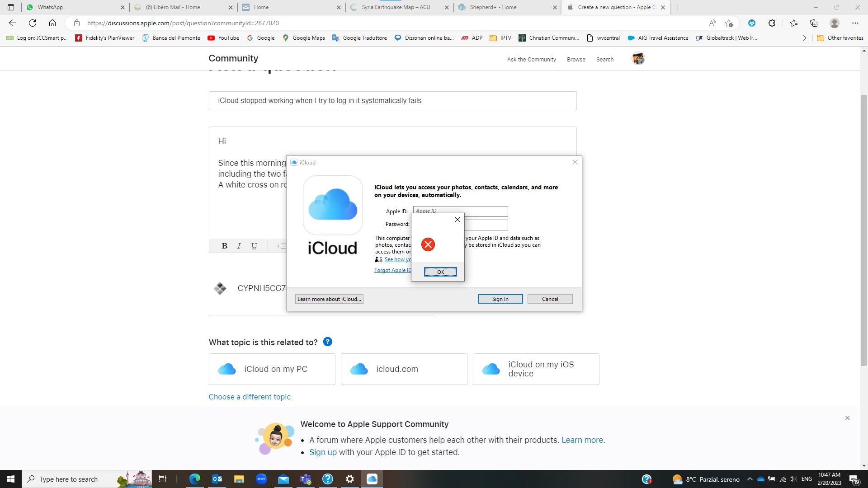868x488 pixels.
Task: Select icloud.com topic option
Action: (x=404, y=369)
